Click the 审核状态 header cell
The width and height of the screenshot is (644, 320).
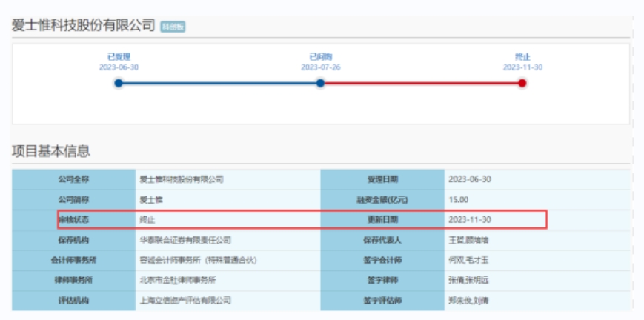73,220
